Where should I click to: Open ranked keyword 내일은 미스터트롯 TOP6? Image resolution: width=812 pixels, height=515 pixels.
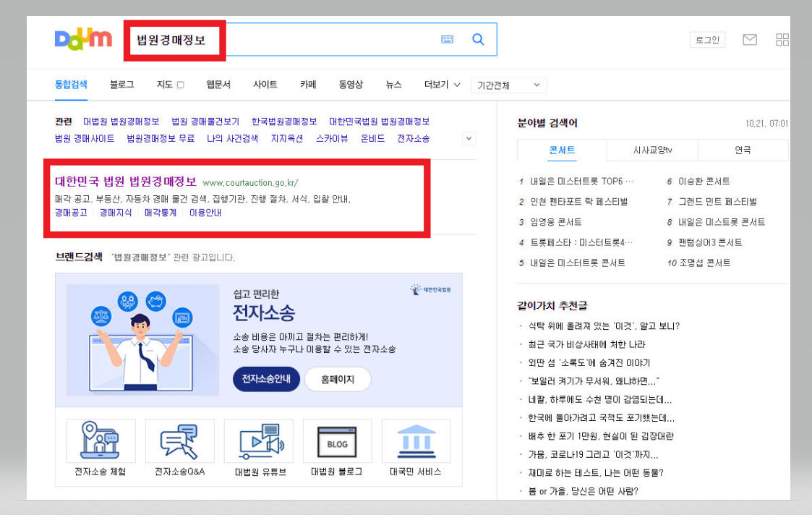(x=581, y=182)
